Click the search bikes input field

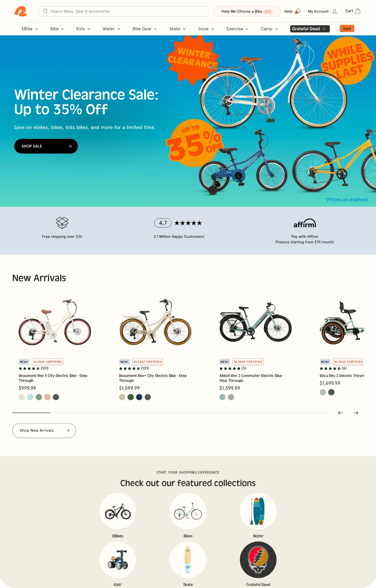point(123,11)
